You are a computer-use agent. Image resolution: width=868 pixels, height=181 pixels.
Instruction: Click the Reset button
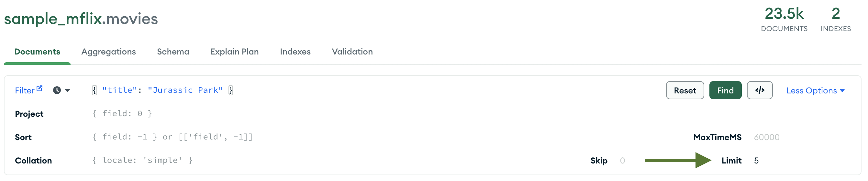[x=684, y=90]
